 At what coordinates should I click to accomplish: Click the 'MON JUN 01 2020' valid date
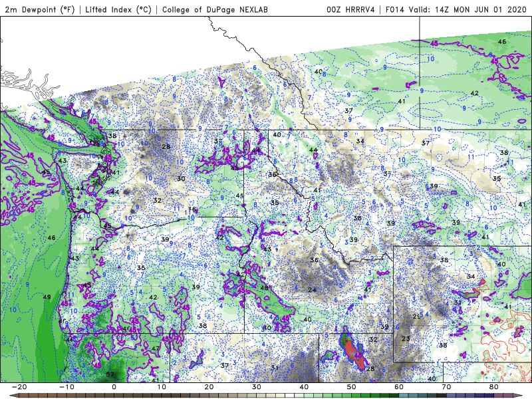point(490,9)
